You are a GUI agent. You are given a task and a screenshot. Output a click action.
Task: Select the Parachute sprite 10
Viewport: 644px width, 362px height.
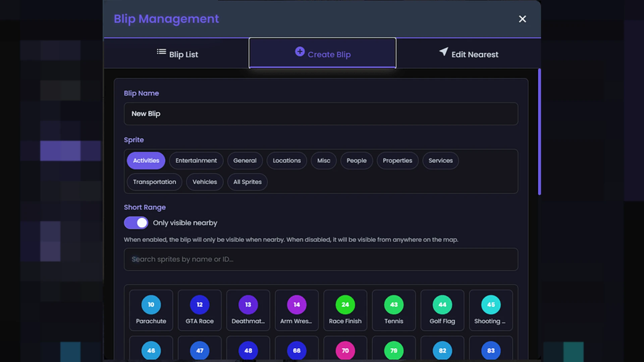151,310
